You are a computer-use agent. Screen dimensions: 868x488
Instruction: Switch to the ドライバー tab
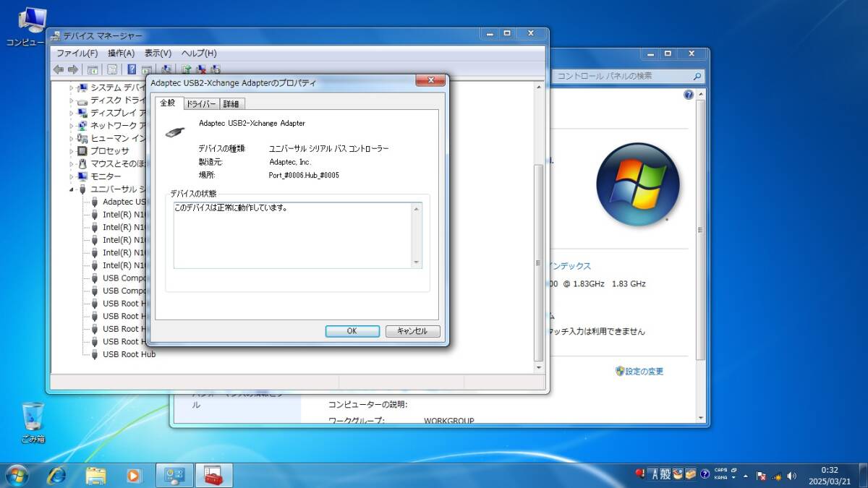pos(201,104)
